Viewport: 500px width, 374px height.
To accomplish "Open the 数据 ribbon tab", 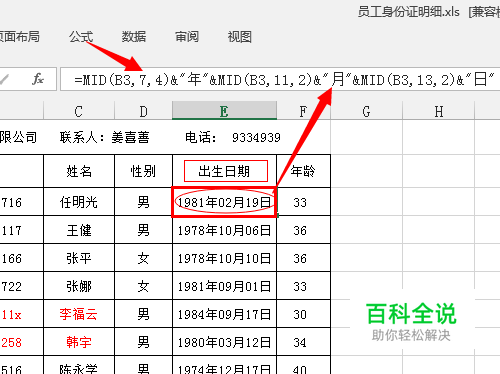I will tap(134, 37).
